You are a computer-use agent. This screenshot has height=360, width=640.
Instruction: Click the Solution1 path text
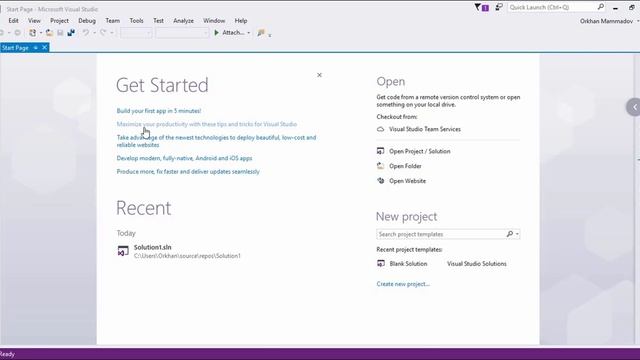[x=187, y=256]
